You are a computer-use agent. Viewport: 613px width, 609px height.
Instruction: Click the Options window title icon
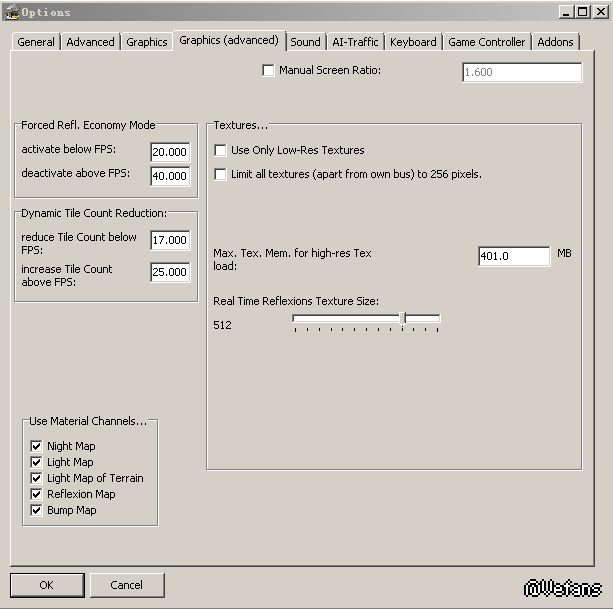(11, 12)
